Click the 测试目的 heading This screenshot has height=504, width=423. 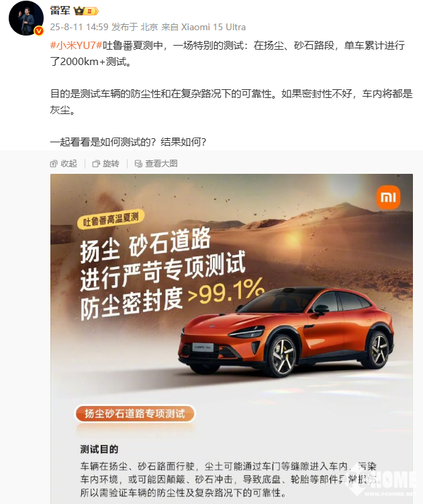[99, 449]
